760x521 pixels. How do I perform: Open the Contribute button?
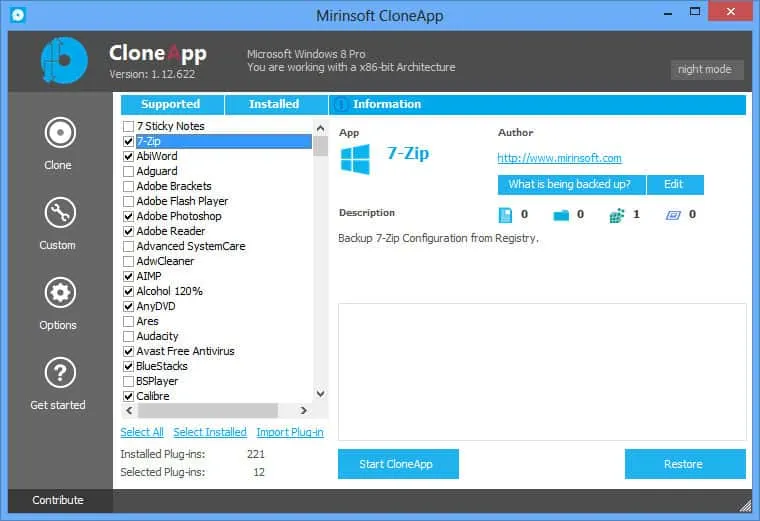(x=60, y=501)
